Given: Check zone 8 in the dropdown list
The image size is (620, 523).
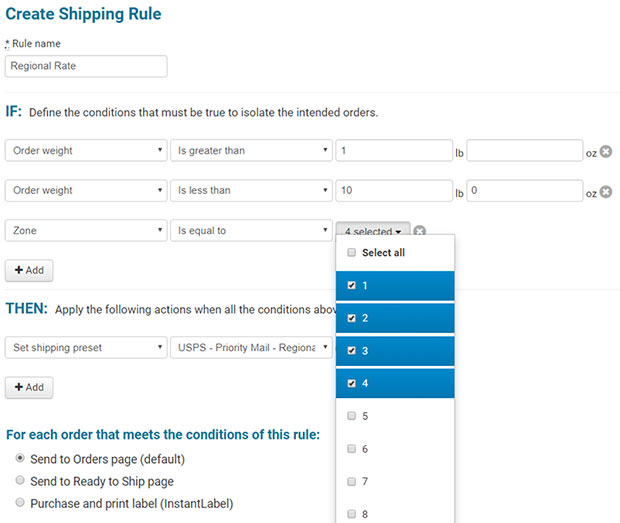Looking at the screenshot, I should click(x=351, y=514).
